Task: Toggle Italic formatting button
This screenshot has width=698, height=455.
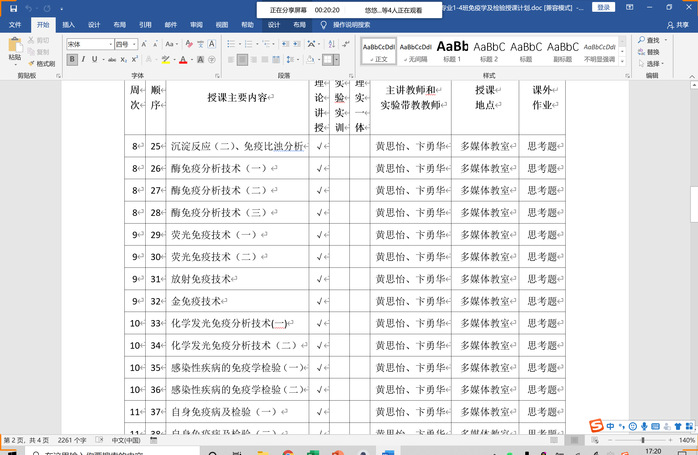Action: [85, 60]
